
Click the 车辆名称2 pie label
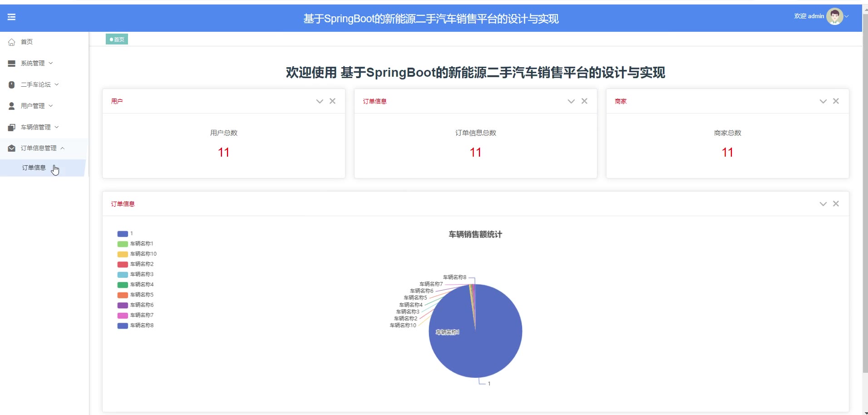tap(405, 319)
